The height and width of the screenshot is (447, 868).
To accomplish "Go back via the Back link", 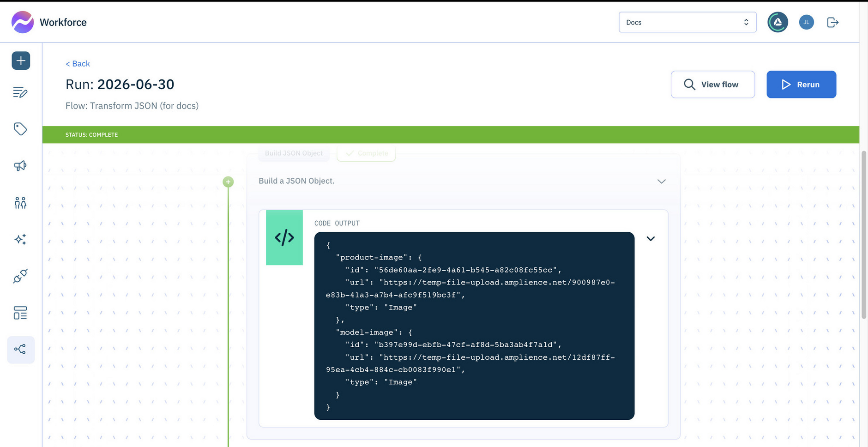I will tap(78, 64).
